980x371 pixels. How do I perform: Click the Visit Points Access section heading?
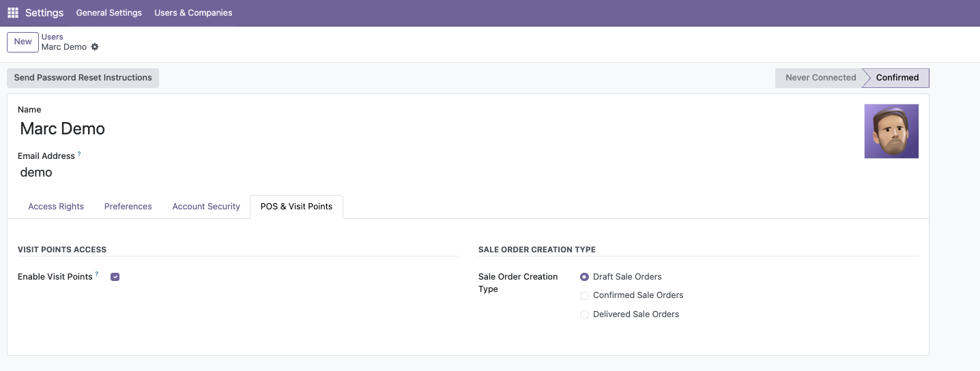[x=62, y=250]
